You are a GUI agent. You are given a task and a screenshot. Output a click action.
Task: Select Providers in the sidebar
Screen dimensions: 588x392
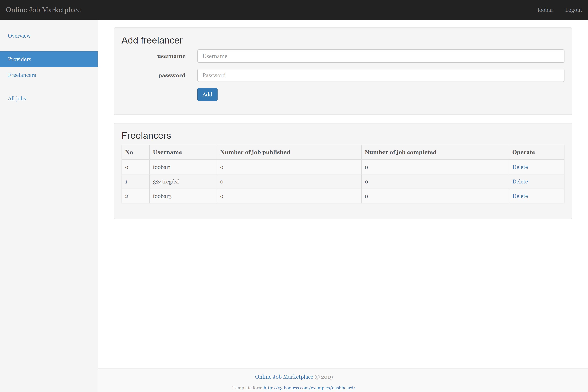point(19,59)
